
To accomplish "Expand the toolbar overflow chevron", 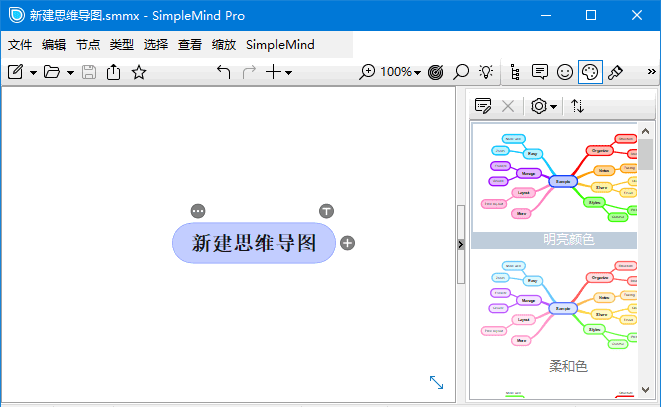I will click(x=652, y=72).
